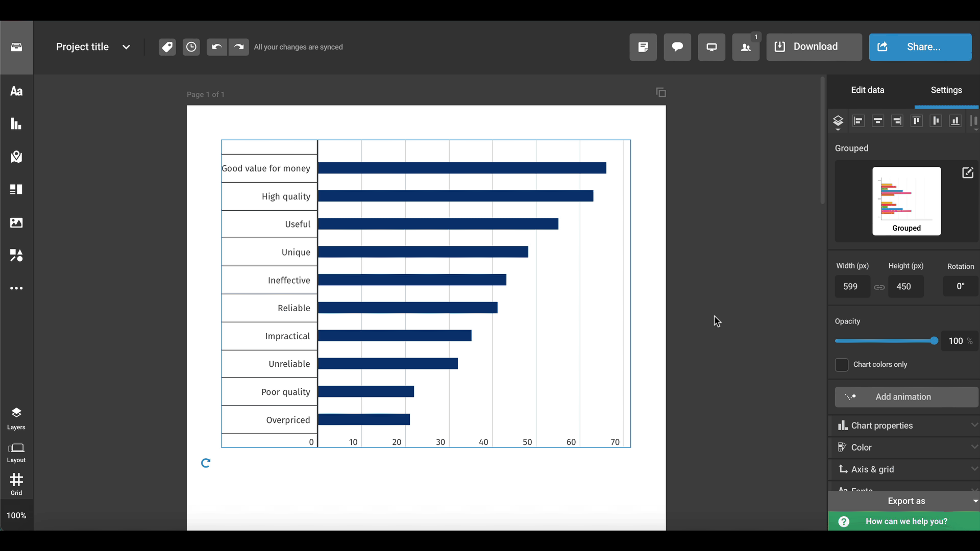The width and height of the screenshot is (980, 551).
Task: Open the maps panel icon
Action: [16, 157]
